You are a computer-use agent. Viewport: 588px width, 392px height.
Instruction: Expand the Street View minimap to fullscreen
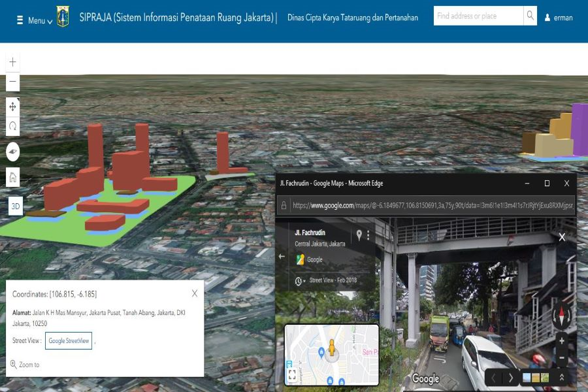(292, 375)
